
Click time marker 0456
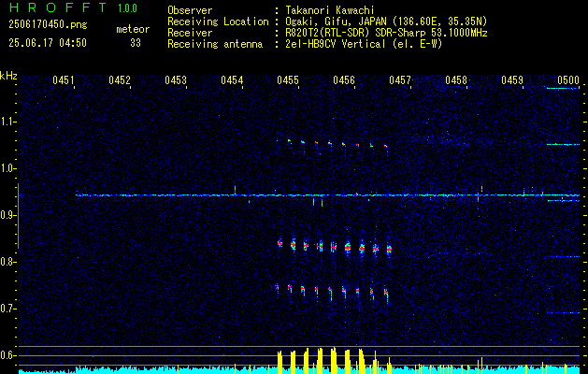click(x=344, y=79)
